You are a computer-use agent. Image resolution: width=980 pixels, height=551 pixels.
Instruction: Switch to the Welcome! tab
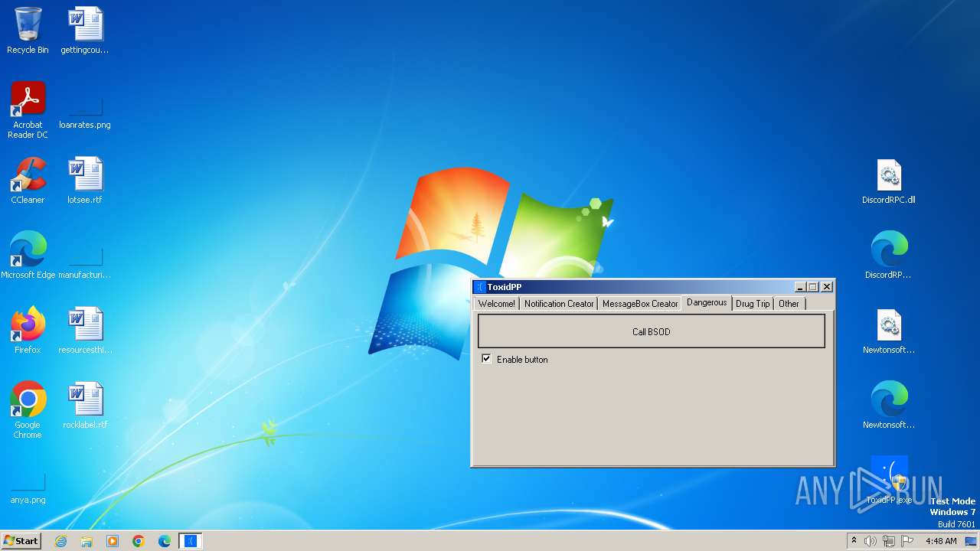[497, 304]
